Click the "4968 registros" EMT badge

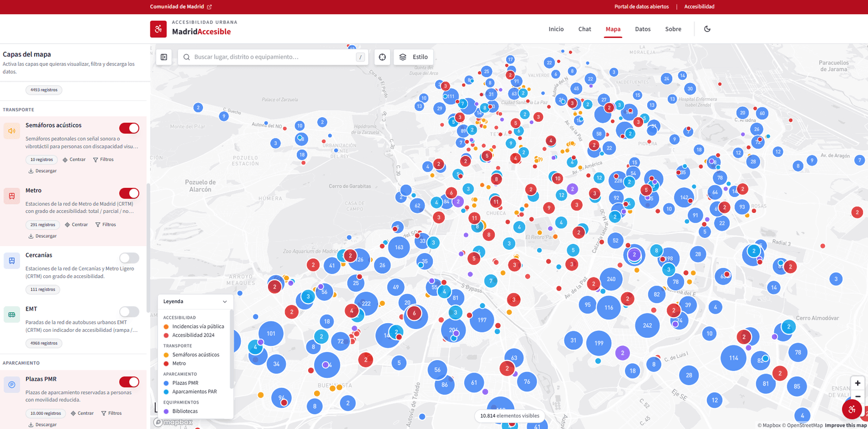click(44, 343)
